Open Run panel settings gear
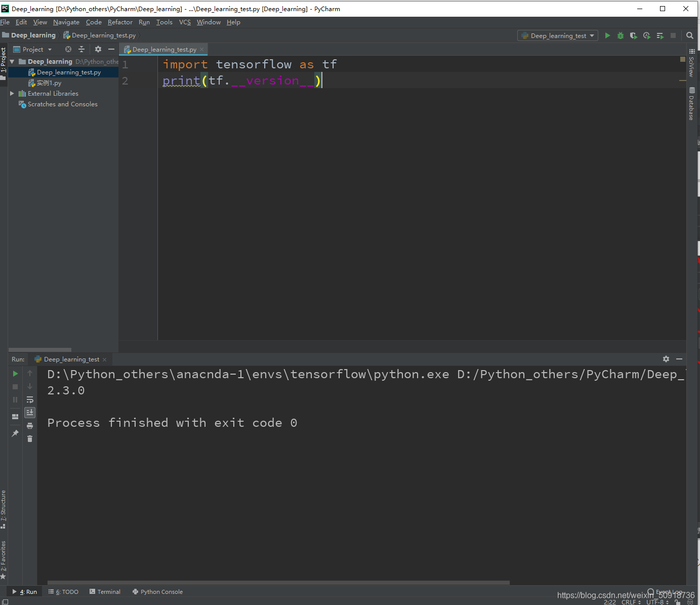Image resolution: width=700 pixels, height=605 pixels. click(x=666, y=359)
